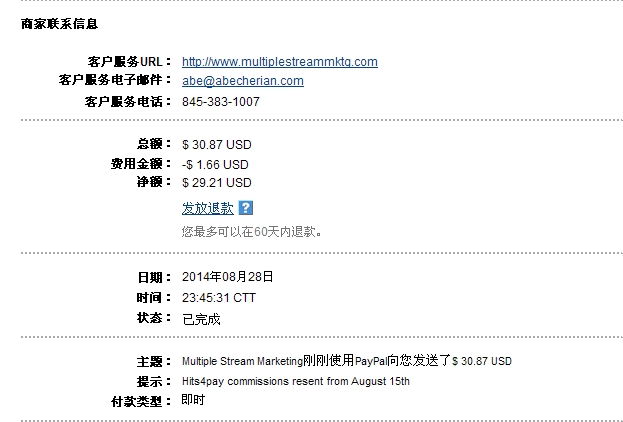
Task: Click the payment type value 即时
Action: (193, 400)
